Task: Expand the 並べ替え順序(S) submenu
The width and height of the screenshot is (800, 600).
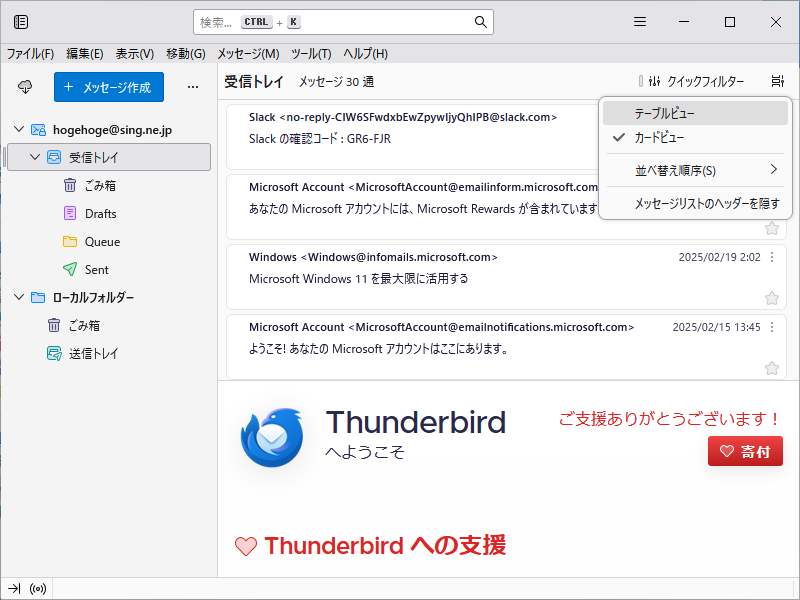Action: [x=695, y=170]
